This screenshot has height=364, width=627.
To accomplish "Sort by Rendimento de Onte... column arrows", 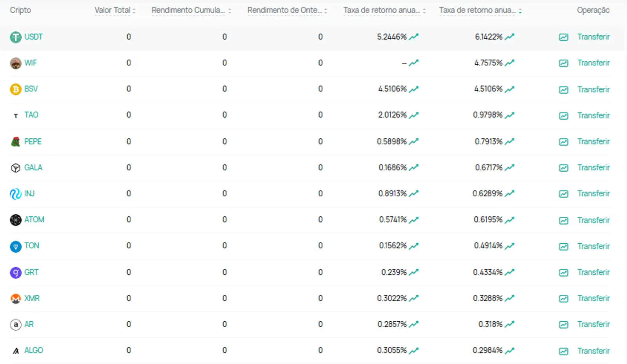I will coord(326,11).
